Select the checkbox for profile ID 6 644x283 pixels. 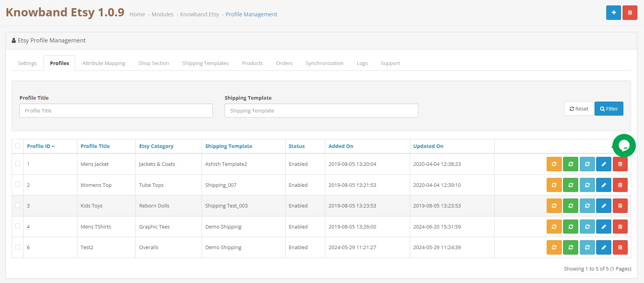point(18,247)
